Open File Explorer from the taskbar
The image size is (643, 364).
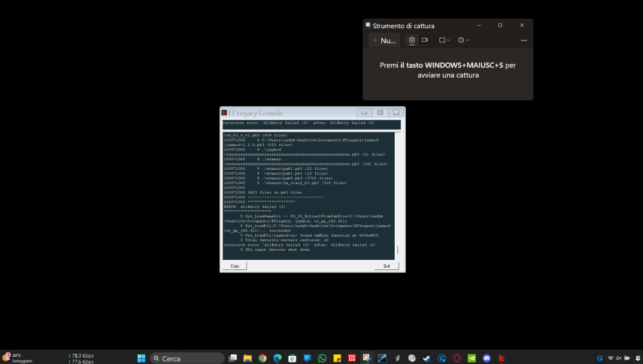click(x=248, y=358)
